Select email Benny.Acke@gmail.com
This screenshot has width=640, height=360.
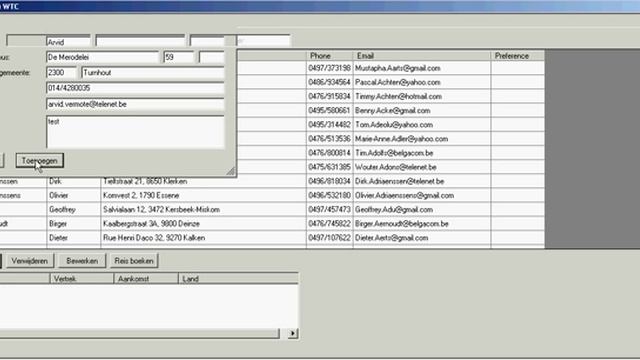pyautogui.click(x=392, y=111)
